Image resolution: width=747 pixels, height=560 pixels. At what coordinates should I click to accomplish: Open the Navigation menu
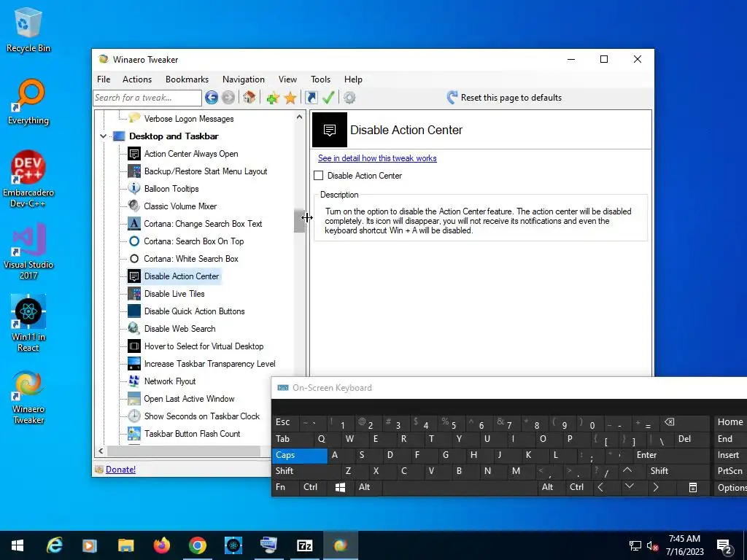pyautogui.click(x=244, y=79)
